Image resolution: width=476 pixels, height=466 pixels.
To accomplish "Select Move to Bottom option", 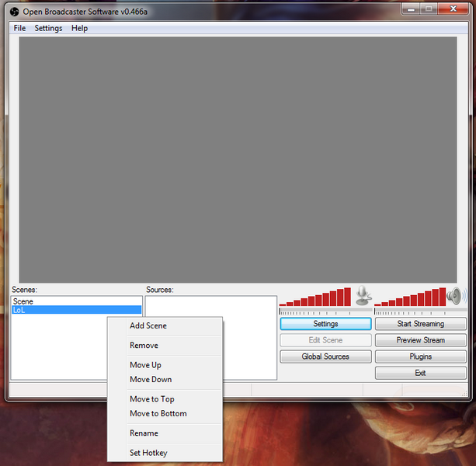I will 165,413.
